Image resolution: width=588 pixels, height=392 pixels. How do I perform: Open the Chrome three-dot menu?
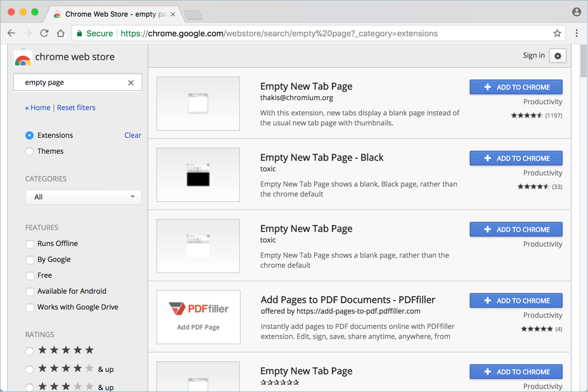pos(577,34)
